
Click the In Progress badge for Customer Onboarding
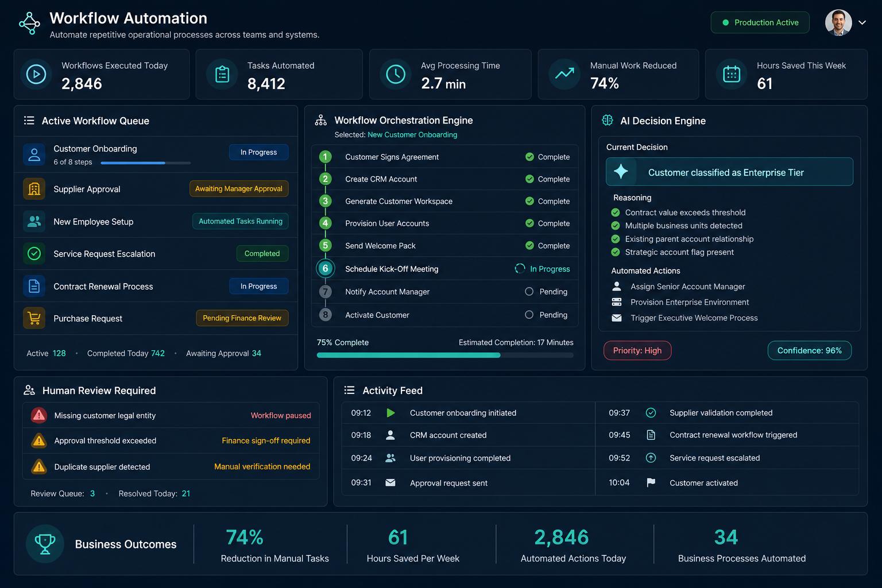pos(258,152)
